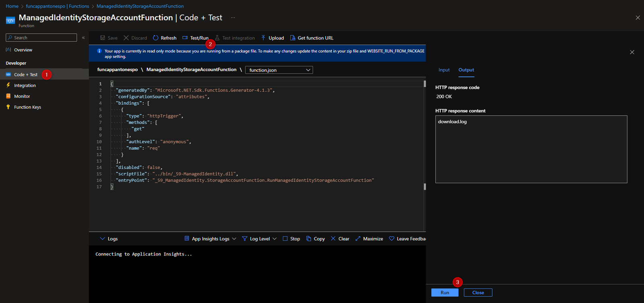Open the Test/Run panel

click(196, 38)
